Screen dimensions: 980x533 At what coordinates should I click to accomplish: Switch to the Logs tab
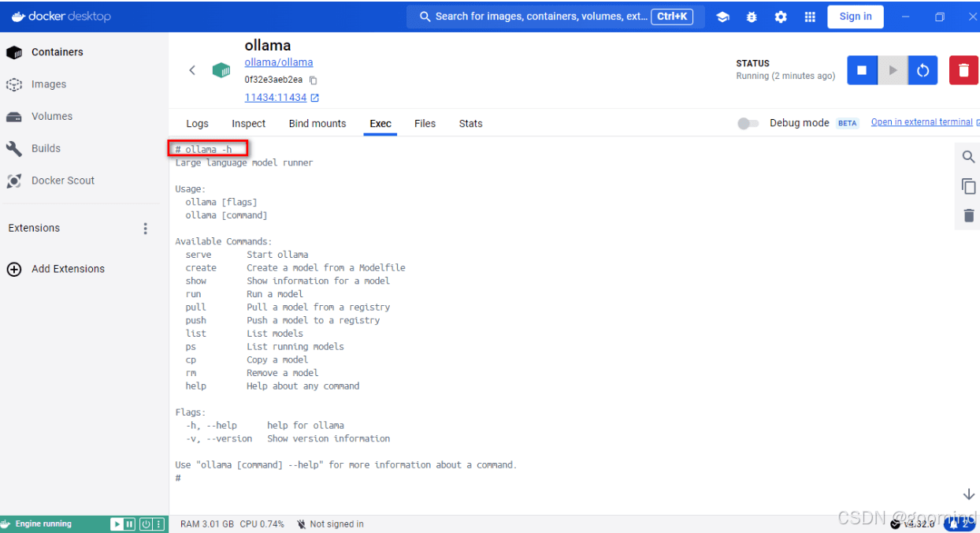[x=197, y=124]
